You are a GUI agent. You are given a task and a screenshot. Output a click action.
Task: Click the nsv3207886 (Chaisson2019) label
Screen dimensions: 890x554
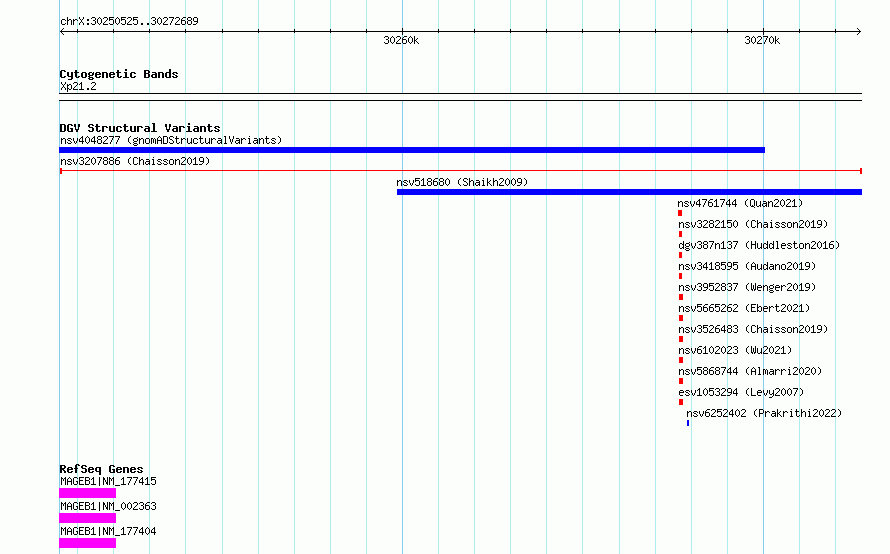pyautogui.click(x=135, y=161)
